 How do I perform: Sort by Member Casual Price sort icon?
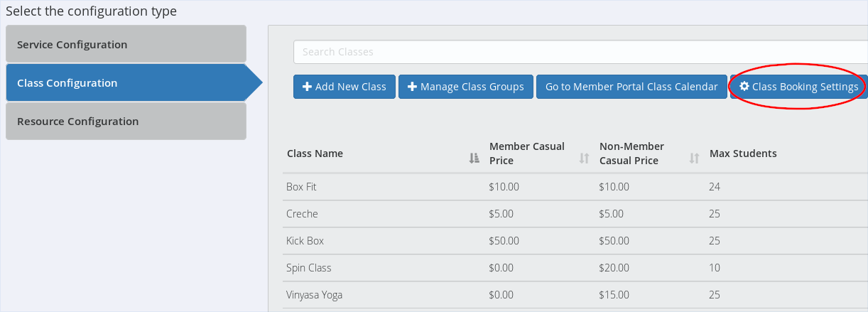pyautogui.click(x=585, y=158)
